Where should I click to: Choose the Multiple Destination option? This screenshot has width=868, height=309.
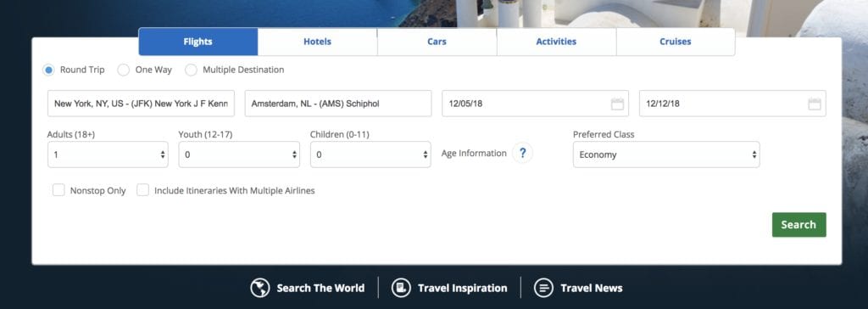[x=191, y=70]
